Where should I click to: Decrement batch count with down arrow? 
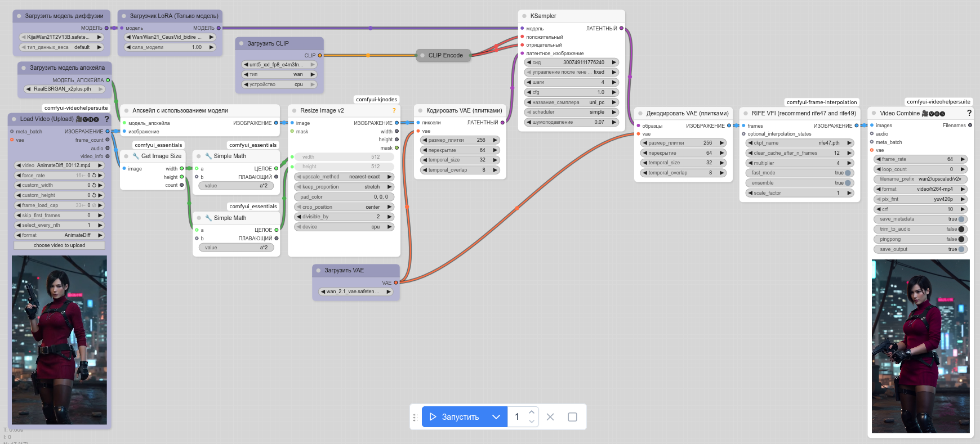coord(531,421)
